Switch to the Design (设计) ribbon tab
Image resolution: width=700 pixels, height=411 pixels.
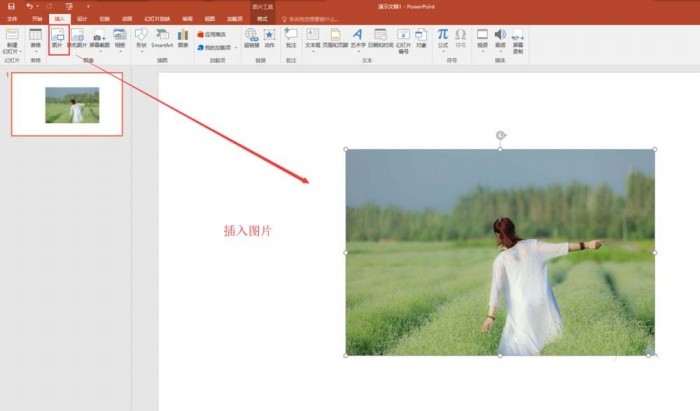[82, 19]
